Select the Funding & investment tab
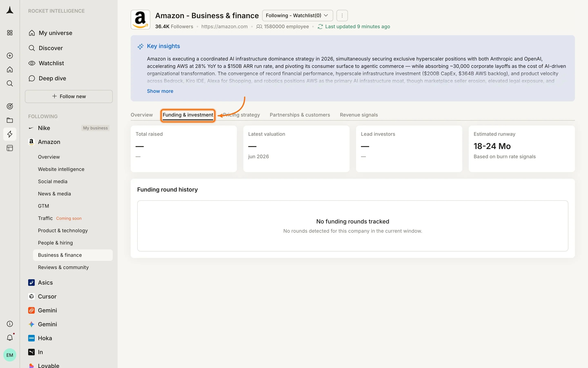Screen dimensions: 588x368 (x=188, y=115)
